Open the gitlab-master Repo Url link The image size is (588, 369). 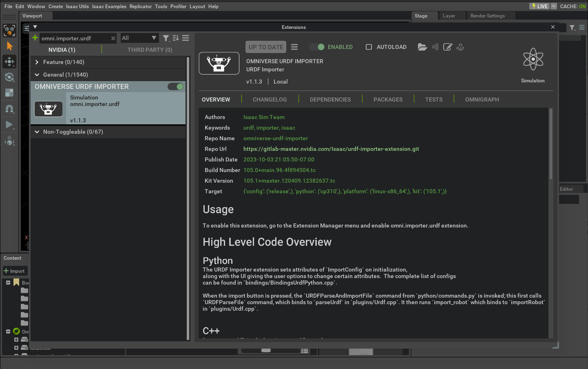pyautogui.click(x=331, y=149)
